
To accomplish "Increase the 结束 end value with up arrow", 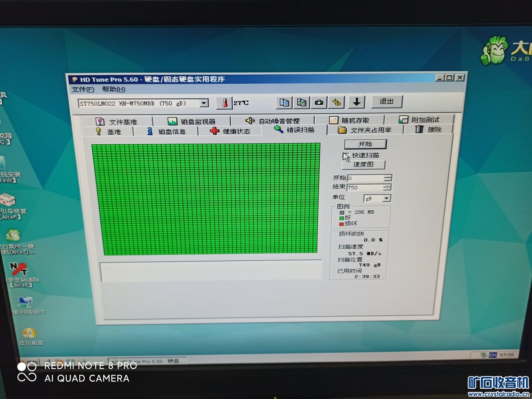I will point(388,186).
